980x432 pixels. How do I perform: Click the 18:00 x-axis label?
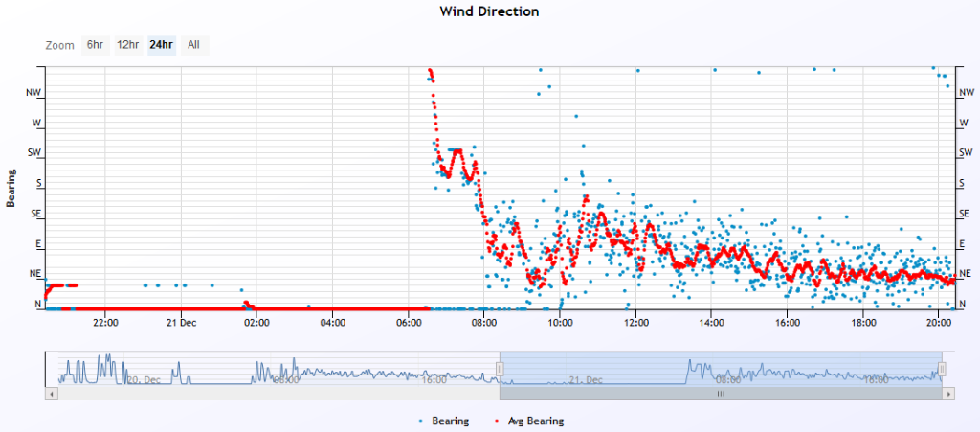pyautogui.click(x=862, y=323)
